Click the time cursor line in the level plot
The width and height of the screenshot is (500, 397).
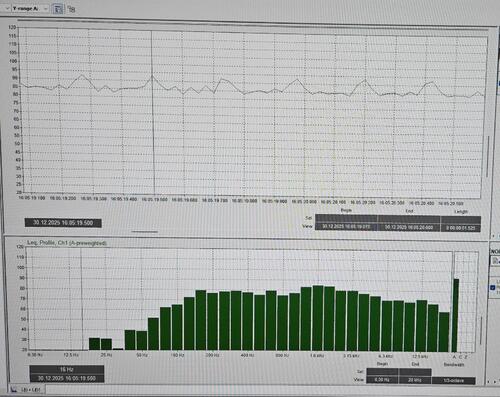coord(153,112)
